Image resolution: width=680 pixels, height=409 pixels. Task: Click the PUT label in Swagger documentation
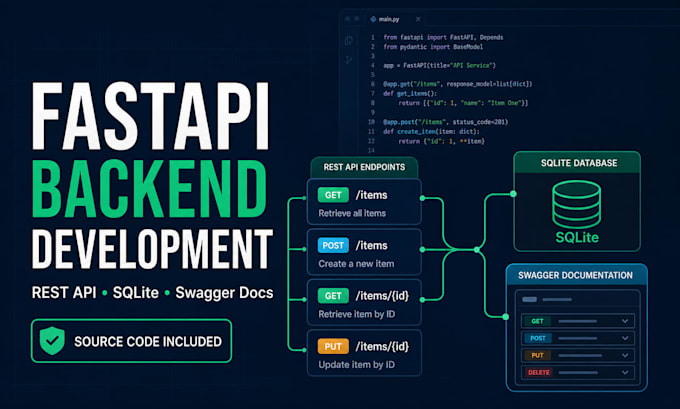(x=537, y=355)
